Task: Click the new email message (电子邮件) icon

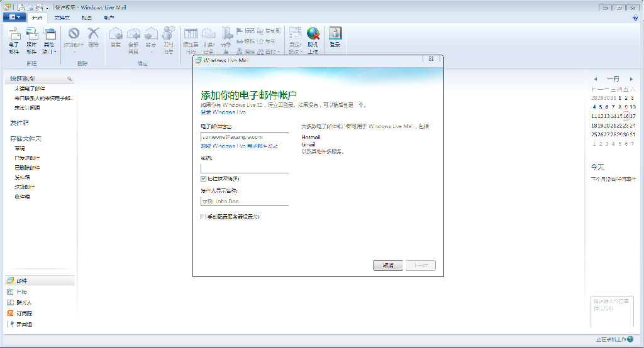Action: [x=14, y=40]
